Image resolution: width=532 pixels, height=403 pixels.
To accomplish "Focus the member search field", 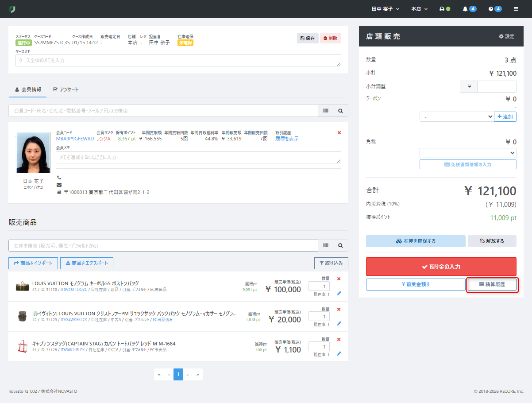I will [163, 111].
